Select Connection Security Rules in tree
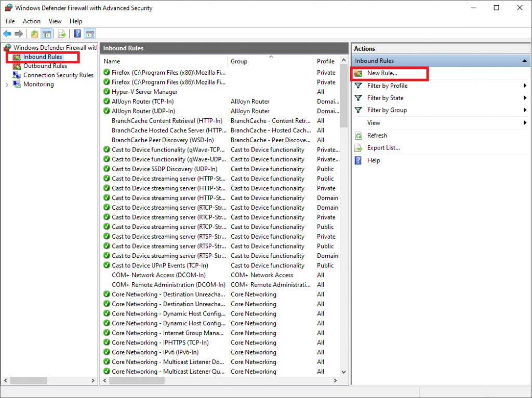532x398 pixels. pyautogui.click(x=58, y=75)
